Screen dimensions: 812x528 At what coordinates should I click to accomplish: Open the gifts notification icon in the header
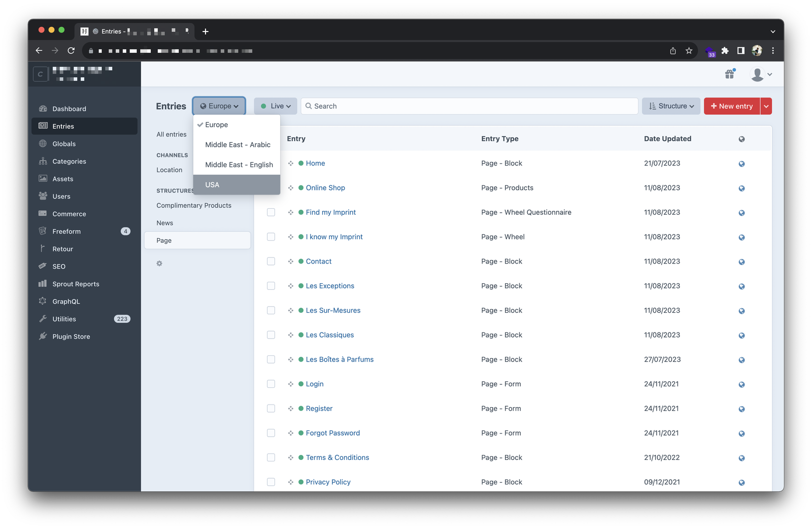click(x=729, y=74)
